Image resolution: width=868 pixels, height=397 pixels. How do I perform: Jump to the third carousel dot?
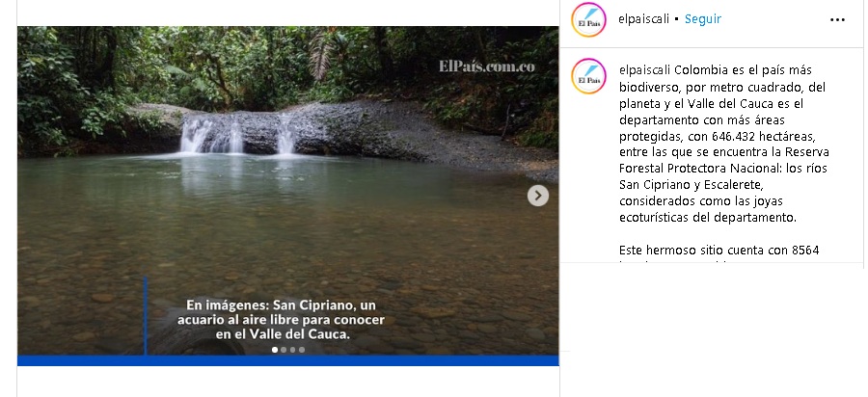(x=293, y=350)
